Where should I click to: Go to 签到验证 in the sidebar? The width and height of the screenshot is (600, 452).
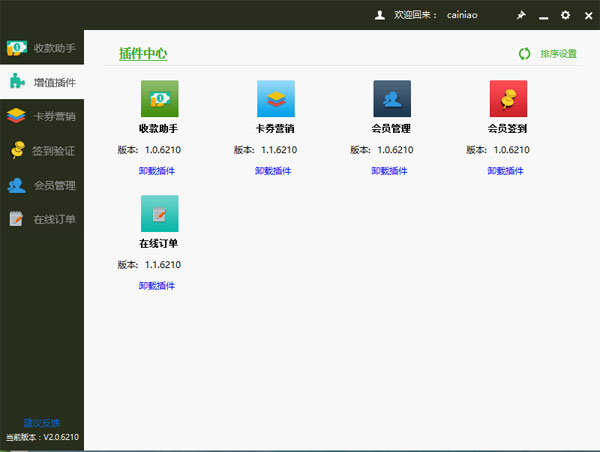(x=42, y=151)
